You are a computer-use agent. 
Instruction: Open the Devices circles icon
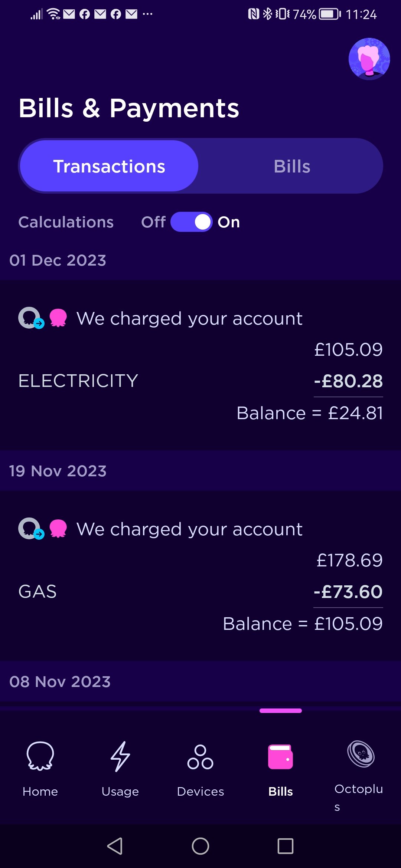click(200, 757)
